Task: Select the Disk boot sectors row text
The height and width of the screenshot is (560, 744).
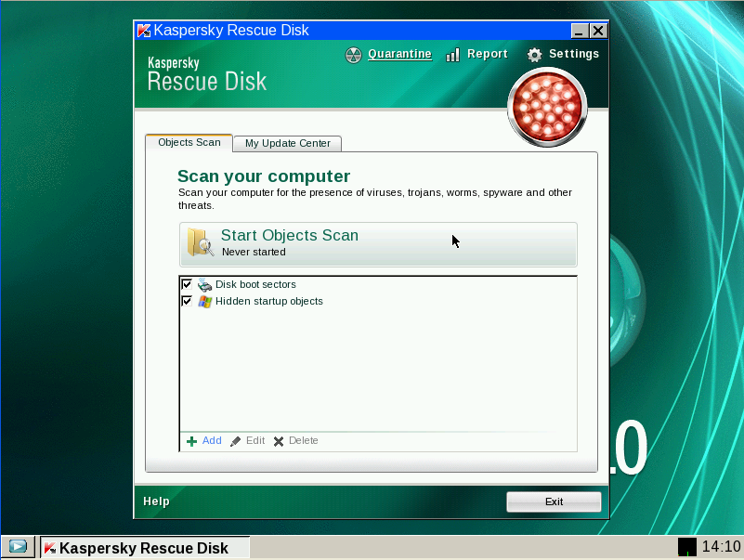Action: click(255, 284)
